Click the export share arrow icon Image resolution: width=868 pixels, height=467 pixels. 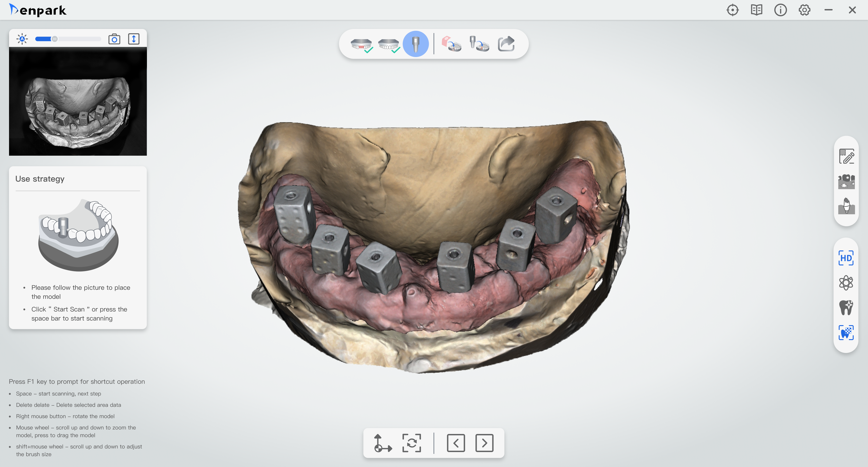point(506,44)
